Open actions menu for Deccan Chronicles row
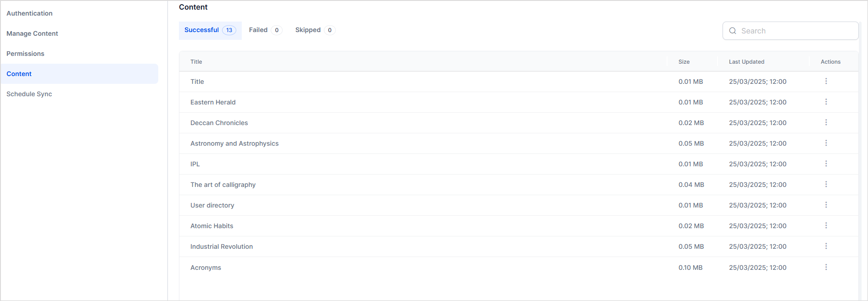This screenshot has width=868, height=301. coord(826,122)
